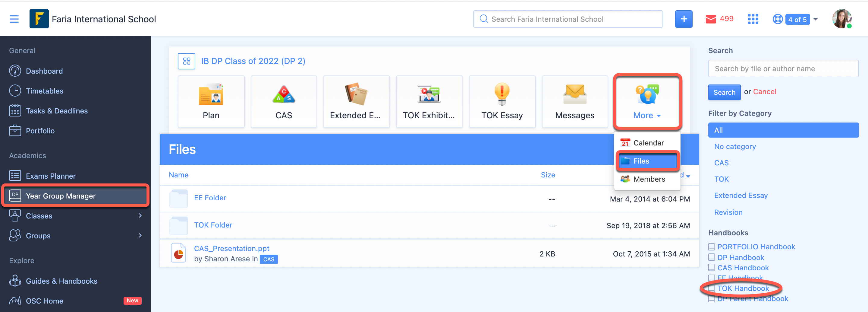
Task: Select Calendar from the More menu
Action: pos(647,143)
